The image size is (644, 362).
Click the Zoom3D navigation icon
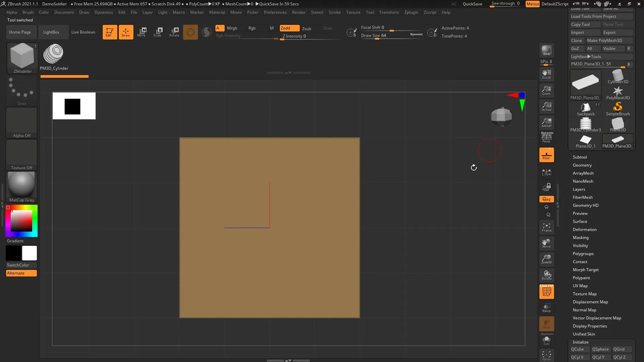point(546,259)
